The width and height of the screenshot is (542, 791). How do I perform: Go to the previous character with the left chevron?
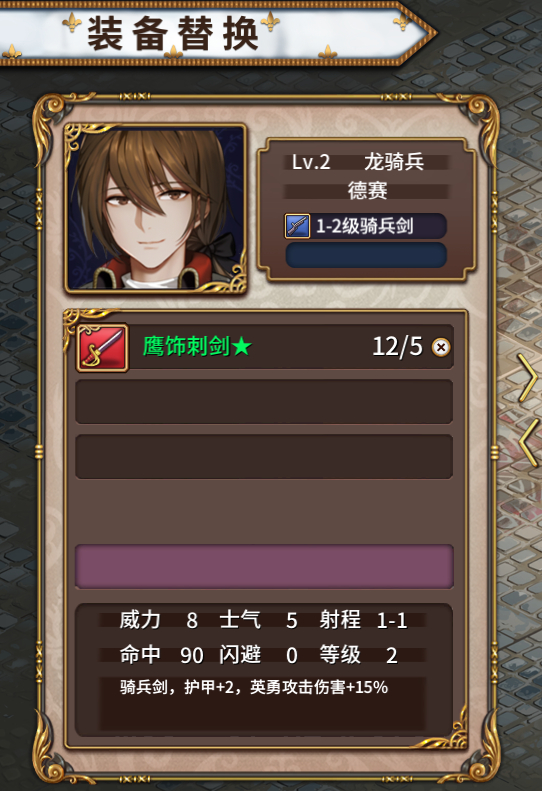click(x=528, y=442)
